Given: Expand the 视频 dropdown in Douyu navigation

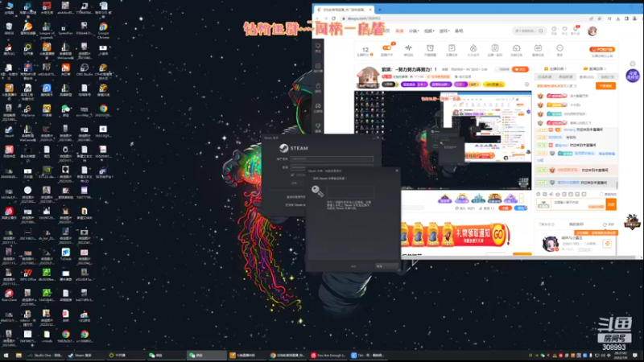Looking at the screenshot, I should 429,31.
